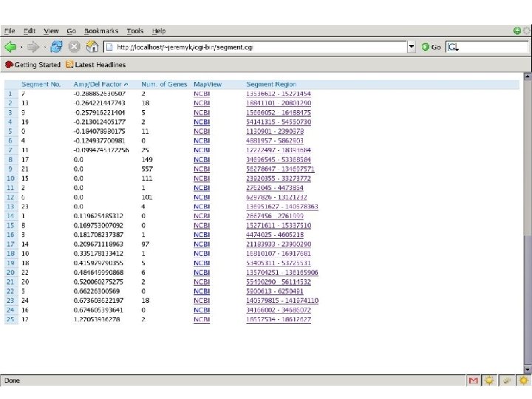Click the rightmost sun icon in status bar
The width and height of the screenshot is (532, 399).
524,381
